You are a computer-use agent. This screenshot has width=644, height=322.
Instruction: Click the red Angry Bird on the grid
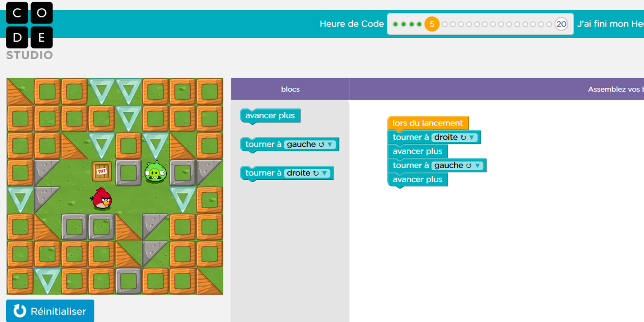[102, 199]
